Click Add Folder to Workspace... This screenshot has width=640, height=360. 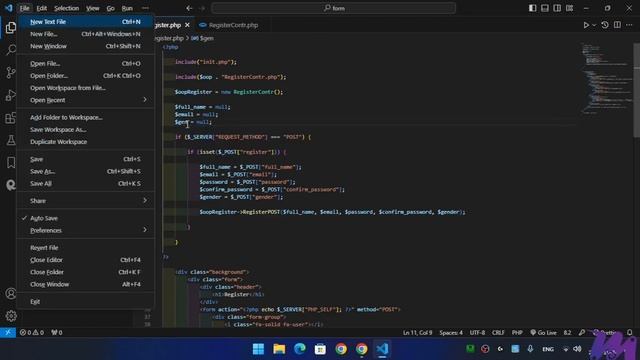[86, 118]
